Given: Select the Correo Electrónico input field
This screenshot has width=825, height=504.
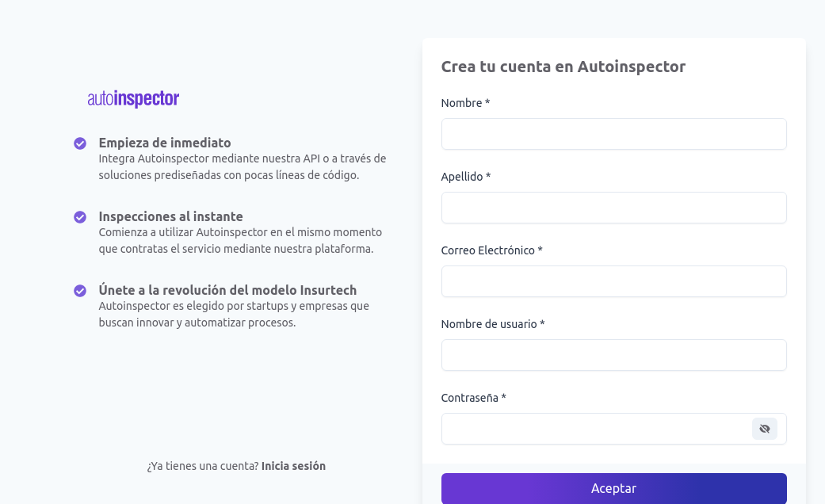Looking at the screenshot, I should (614, 281).
